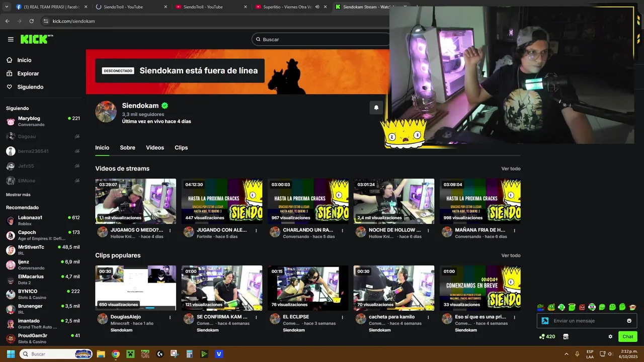The image size is (644, 362).
Task: Click the Buscar search field on Kick
Action: [320, 39]
